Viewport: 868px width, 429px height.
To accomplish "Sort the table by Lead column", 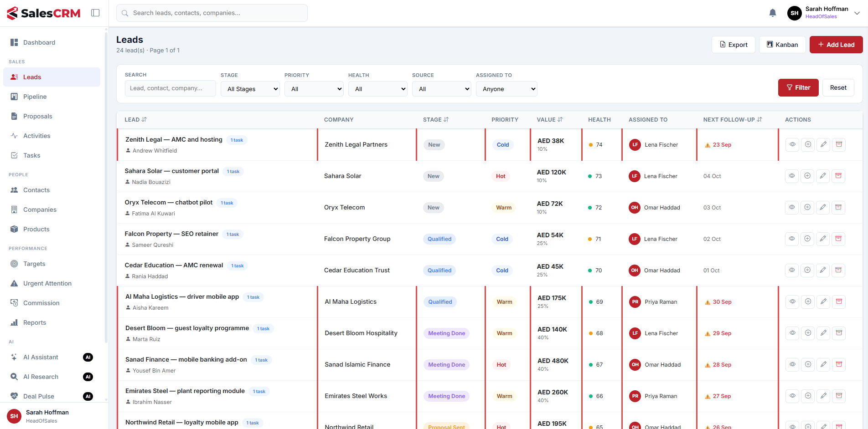I will tap(135, 120).
